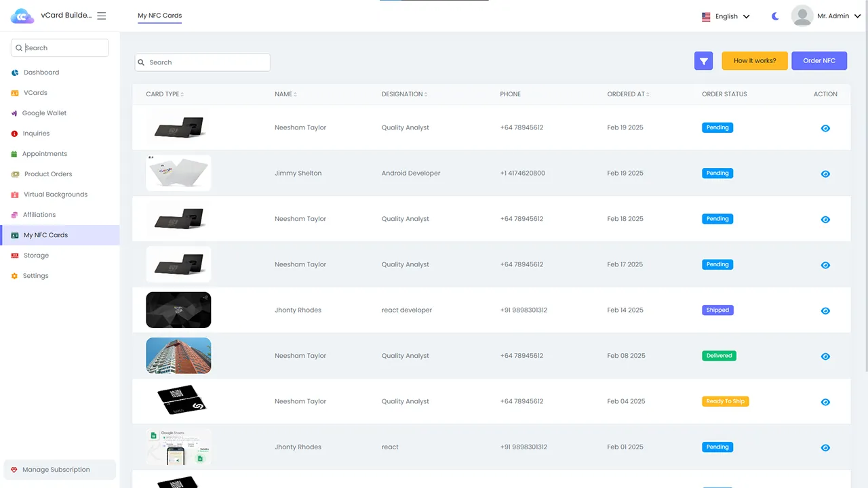Click the Storage sidebar icon
868x488 pixels.
[15, 256]
